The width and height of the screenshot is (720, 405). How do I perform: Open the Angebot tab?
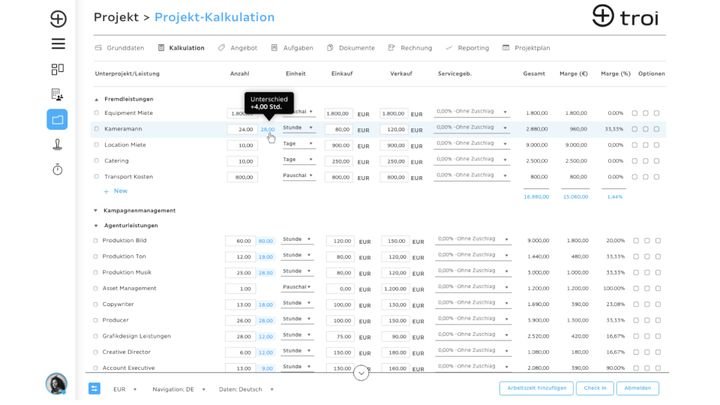point(238,48)
